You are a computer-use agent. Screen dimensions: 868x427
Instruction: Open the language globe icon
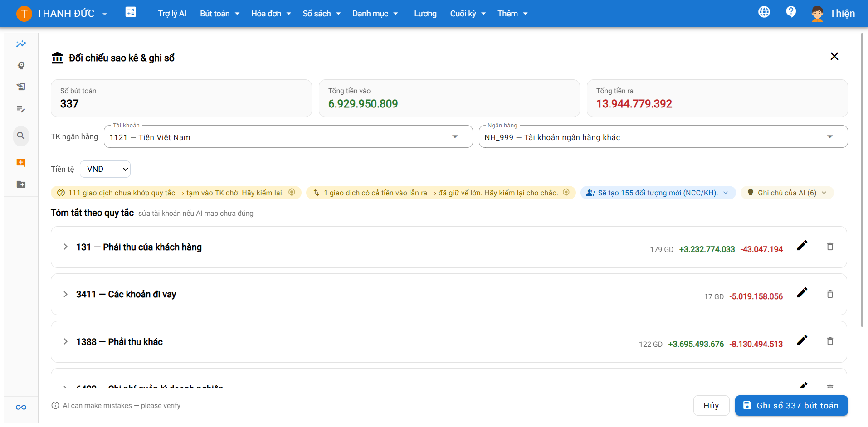click(764, 12)
